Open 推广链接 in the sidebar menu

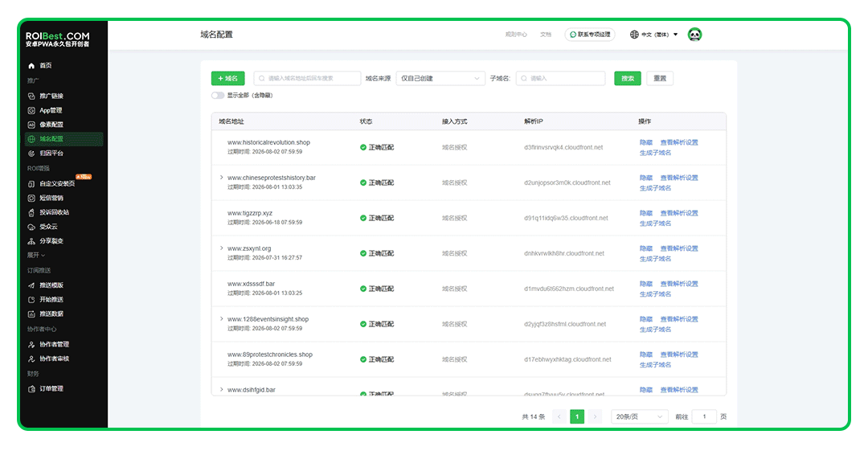coord(51,96)
